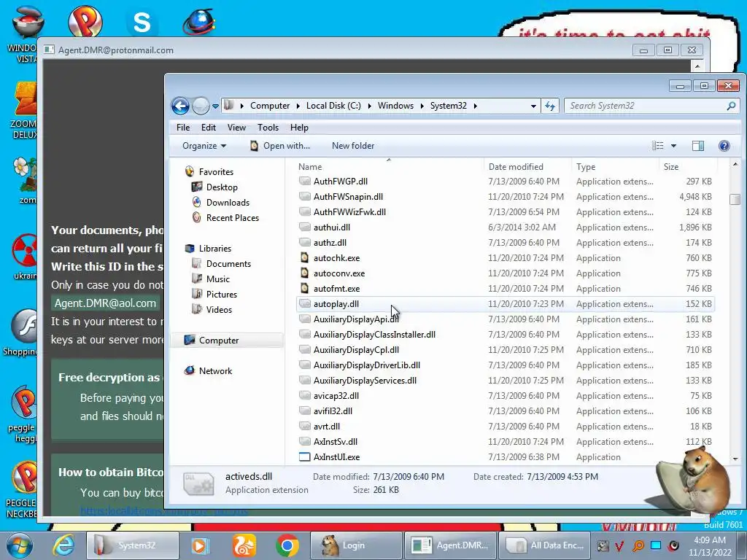Click New folder button

coord(353,146)
